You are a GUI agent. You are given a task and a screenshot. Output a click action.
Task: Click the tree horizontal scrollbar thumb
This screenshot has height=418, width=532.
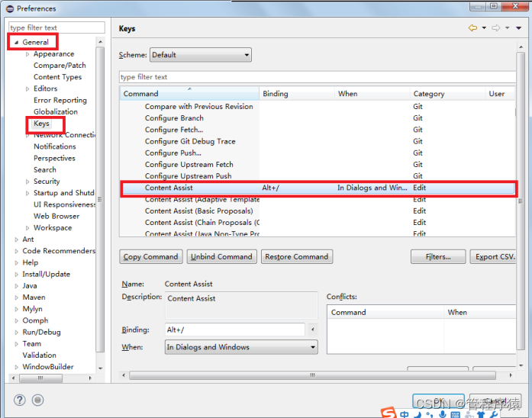[x=40, y=378]
